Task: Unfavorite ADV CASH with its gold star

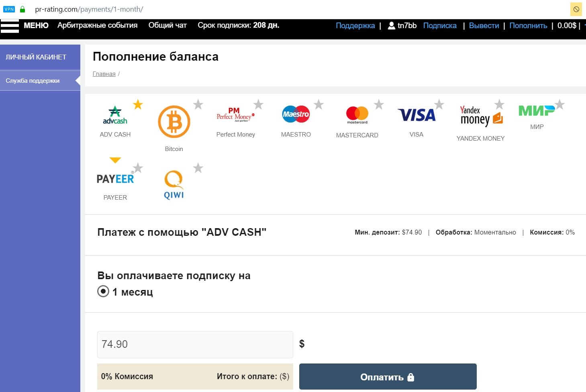Action: 138,104
